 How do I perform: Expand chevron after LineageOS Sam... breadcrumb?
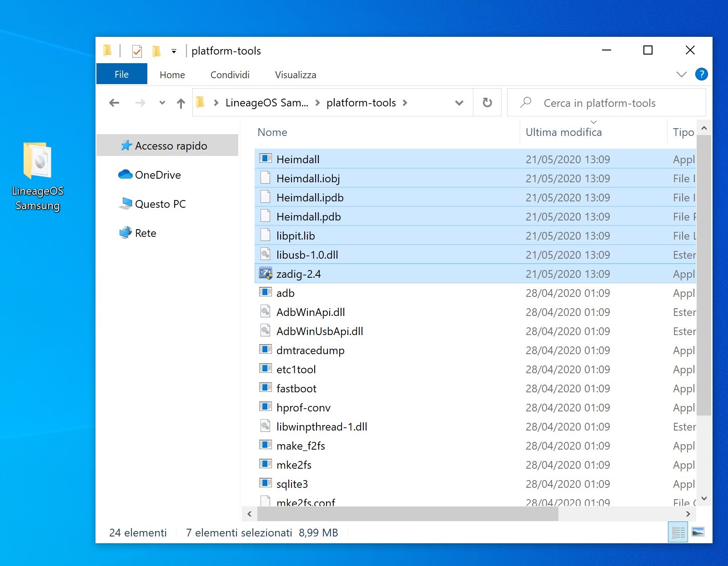[317, 103]
